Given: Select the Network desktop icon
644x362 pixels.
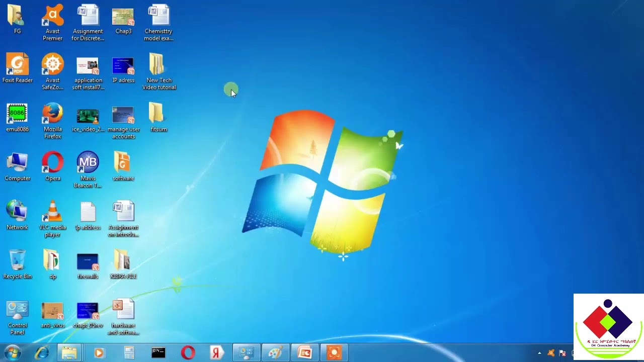Looking at the screenshot, I should [x=17, y=216].
